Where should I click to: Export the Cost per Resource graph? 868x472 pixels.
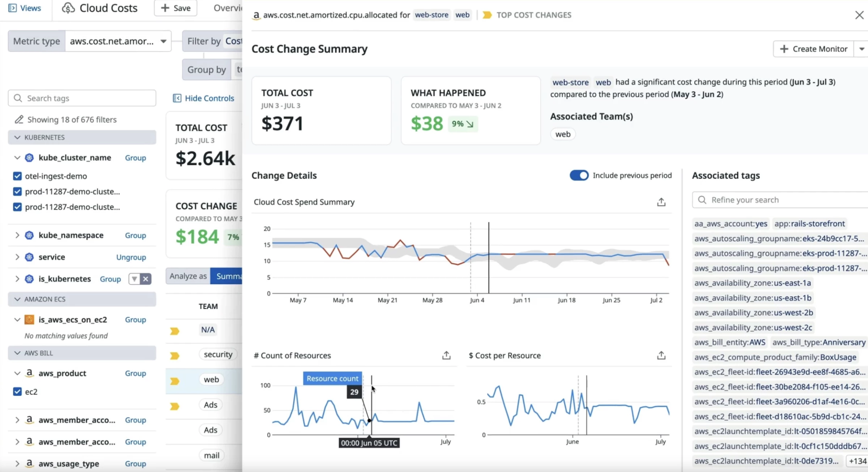(661, 356)
